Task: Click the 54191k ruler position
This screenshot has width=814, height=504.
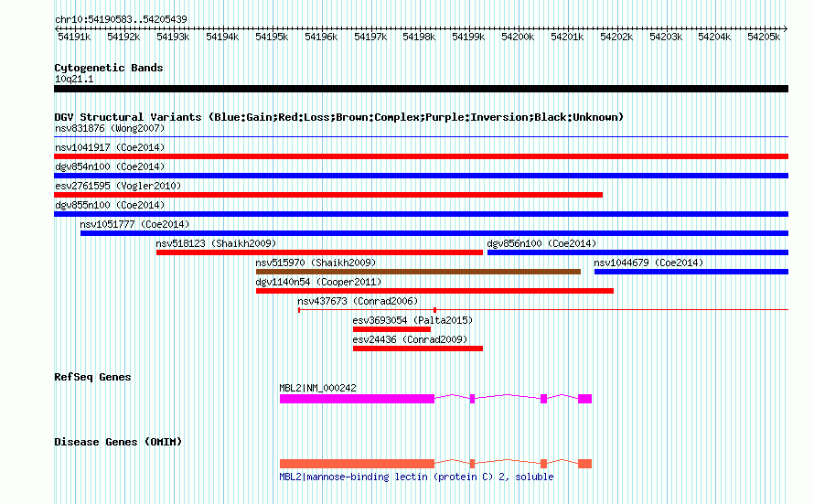Action: (74, 37)
